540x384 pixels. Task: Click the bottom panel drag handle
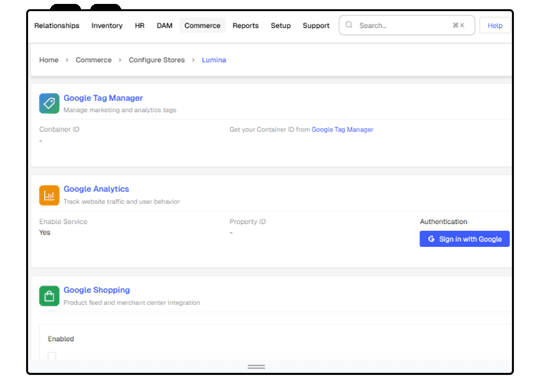pyautogui.click(x=256, y=367)
